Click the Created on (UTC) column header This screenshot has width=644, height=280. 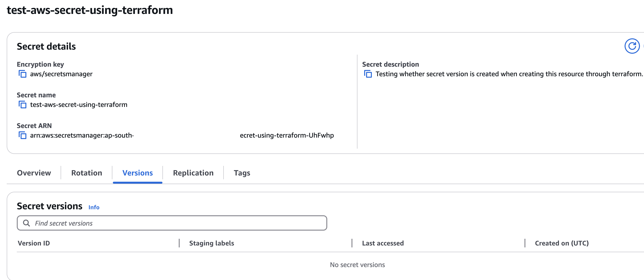[x=562, y=243]
